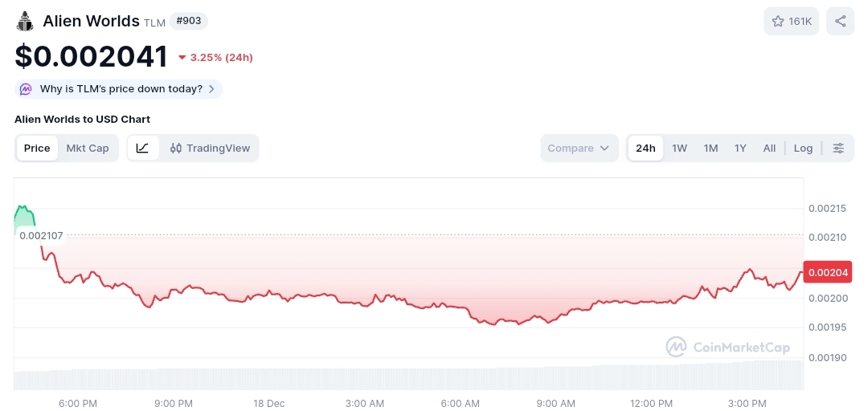This screenshot has height=411, width=868.
Task: Open chart settings sliders icon
Action: tap(838, 149)
